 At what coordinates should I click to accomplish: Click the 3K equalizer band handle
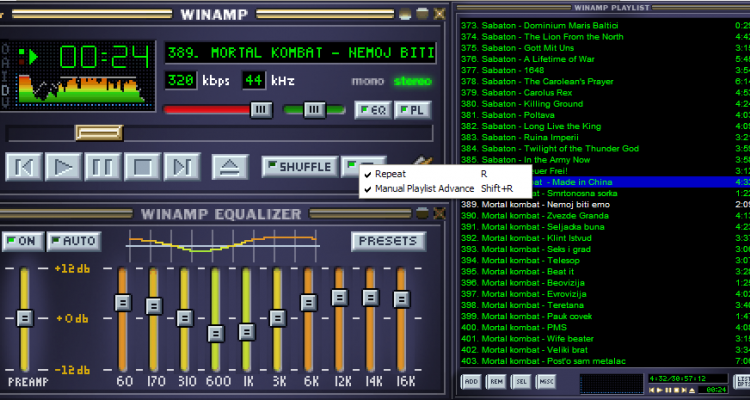point(278,318)
